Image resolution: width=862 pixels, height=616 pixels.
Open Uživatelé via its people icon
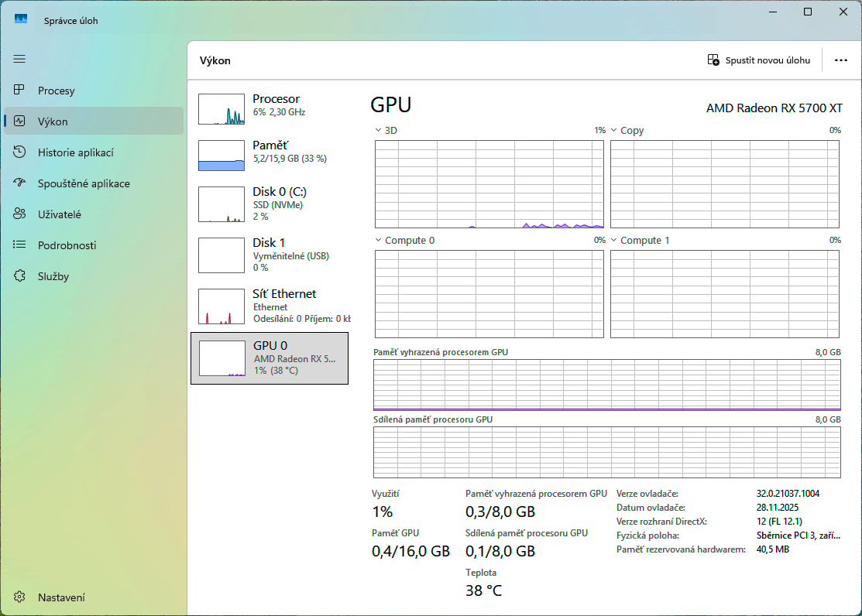pos(19,214)
